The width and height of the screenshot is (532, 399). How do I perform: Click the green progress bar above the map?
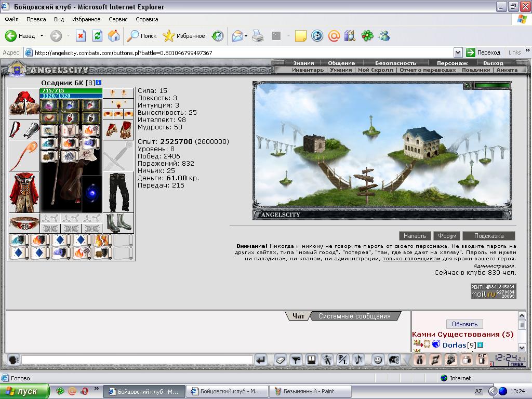click(x=492, y=86)
